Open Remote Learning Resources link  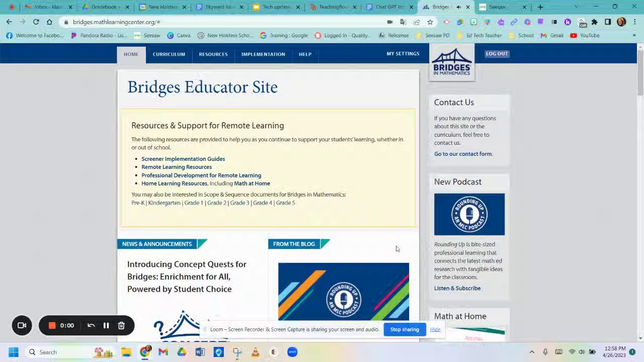177,167
